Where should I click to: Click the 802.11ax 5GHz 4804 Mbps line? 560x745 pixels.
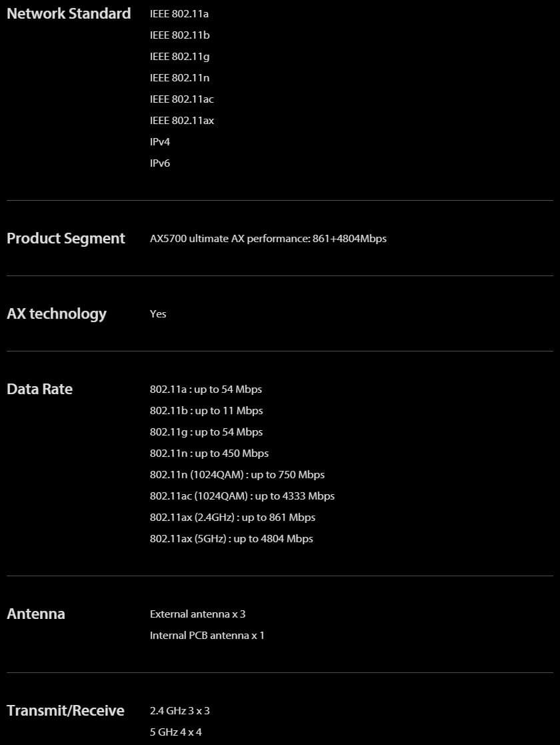pos(231,539)
